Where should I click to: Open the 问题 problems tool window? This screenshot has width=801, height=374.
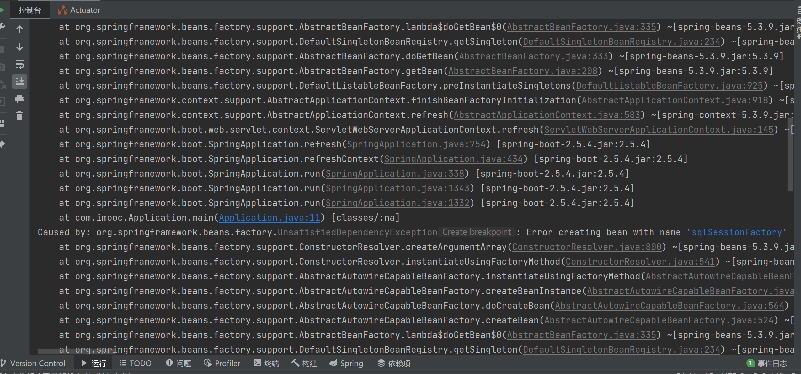(x=178, y=363)
